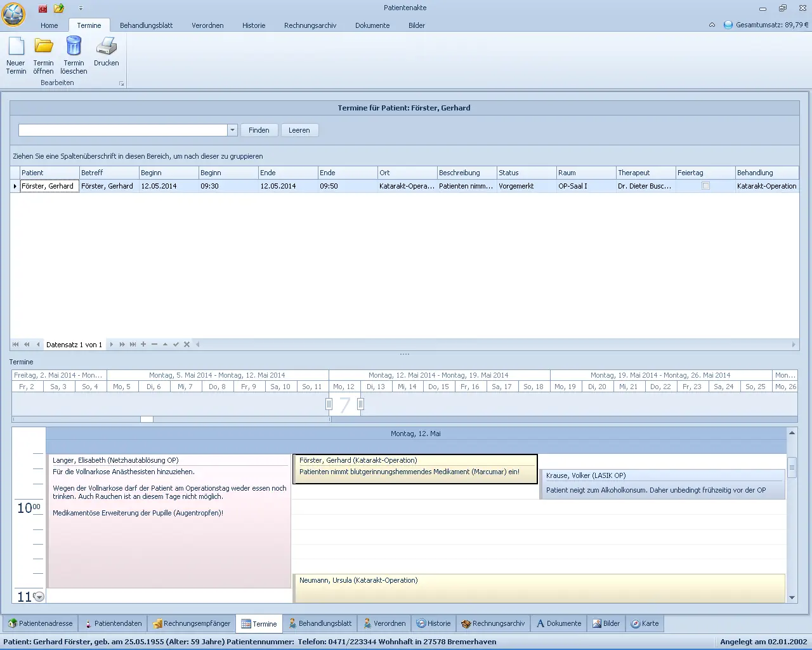Confirm edits with the checkmark icon
The height and width of the screenshot is (650, 812).
[176, 344]
